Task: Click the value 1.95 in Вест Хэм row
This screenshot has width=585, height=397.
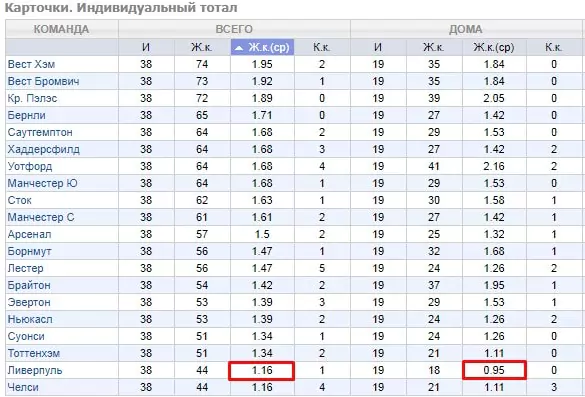Action: coord(262,64)
